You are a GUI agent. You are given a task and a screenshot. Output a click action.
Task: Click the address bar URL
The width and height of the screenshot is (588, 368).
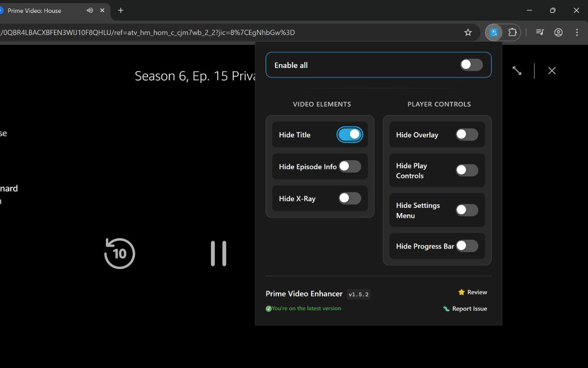147,32
